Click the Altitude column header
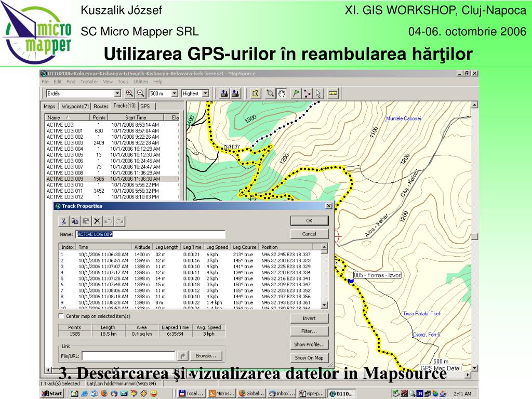Image resolution: width=532 pixels, height=399 pixels. click(x=142, y=247)
